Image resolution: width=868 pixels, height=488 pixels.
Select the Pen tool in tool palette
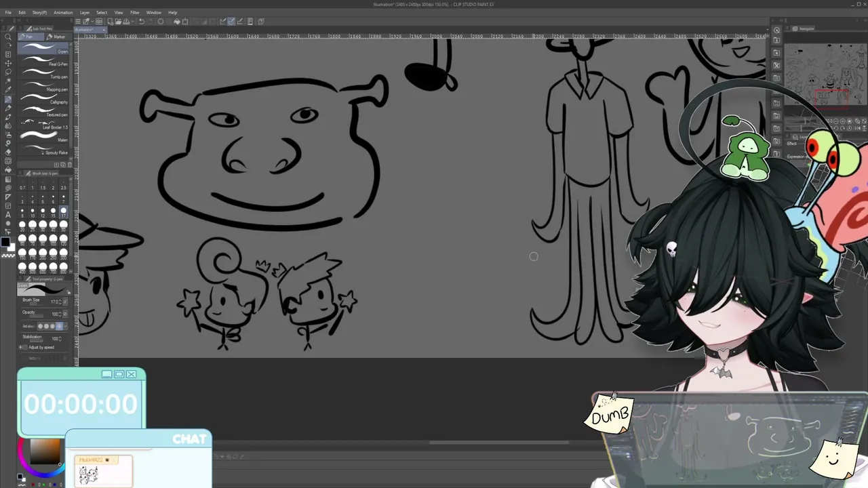point(8,99)
